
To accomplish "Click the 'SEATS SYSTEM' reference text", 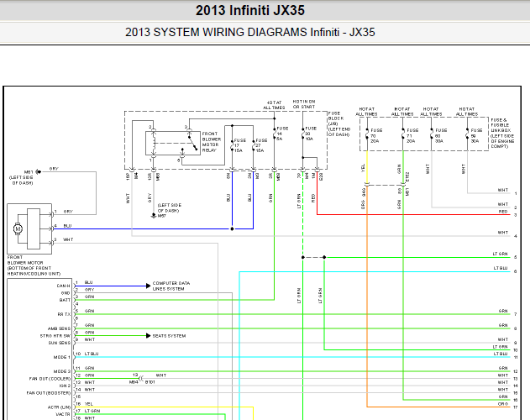I will point(169,336).
